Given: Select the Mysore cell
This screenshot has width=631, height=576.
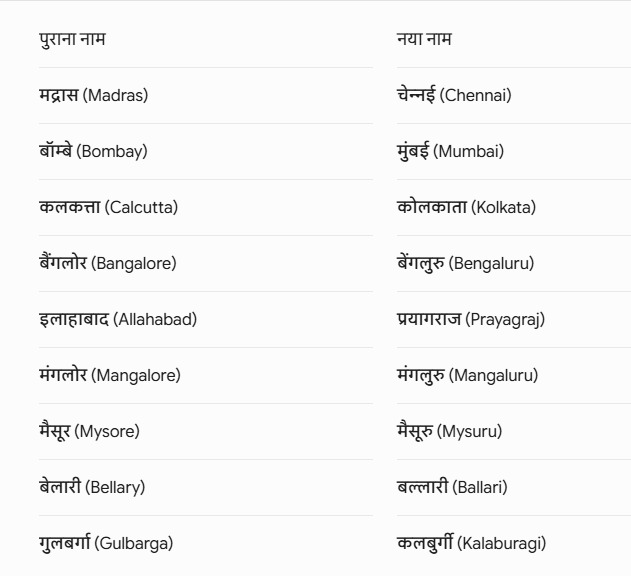Looking at the screenshot, I should pyautogui.click(x=89, y=431).
